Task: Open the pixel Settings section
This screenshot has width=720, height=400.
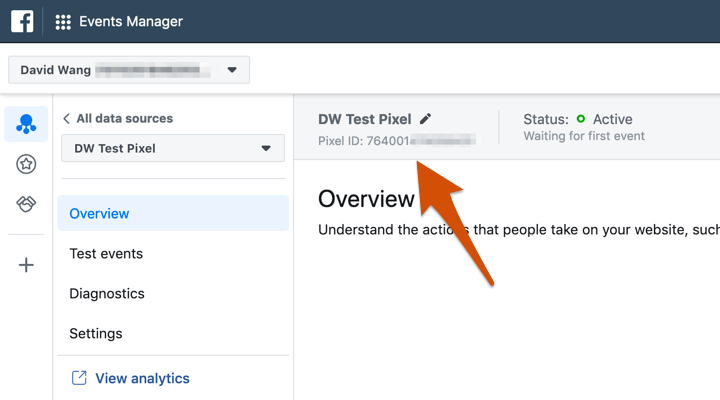Action: point(96,333)
